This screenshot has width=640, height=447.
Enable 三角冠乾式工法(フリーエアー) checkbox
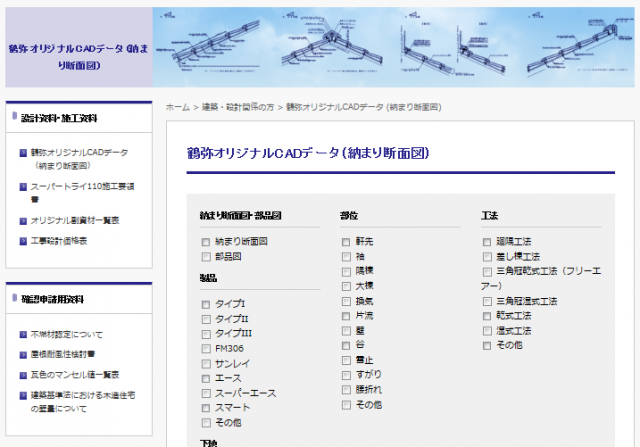click(x=487, y=271)
